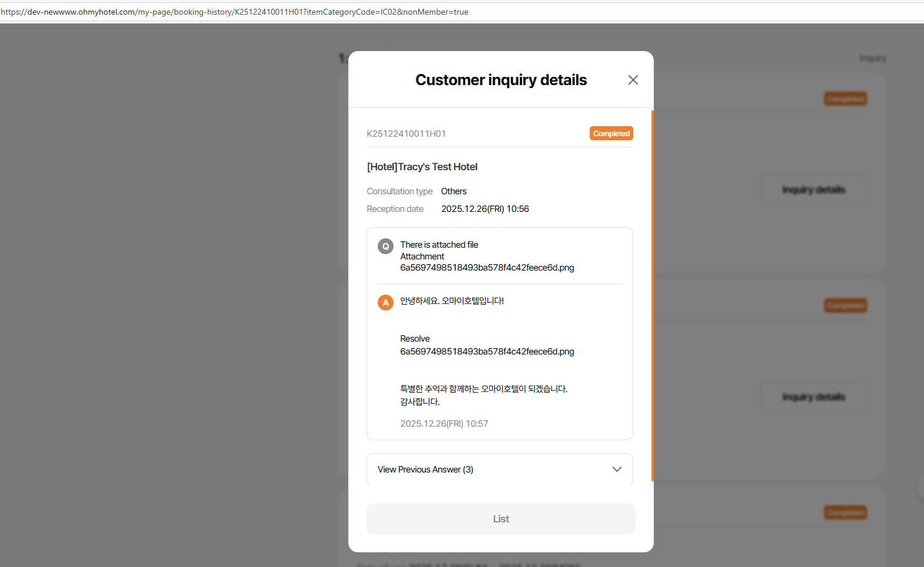Click the gray Q question icon

coord(385,247)
